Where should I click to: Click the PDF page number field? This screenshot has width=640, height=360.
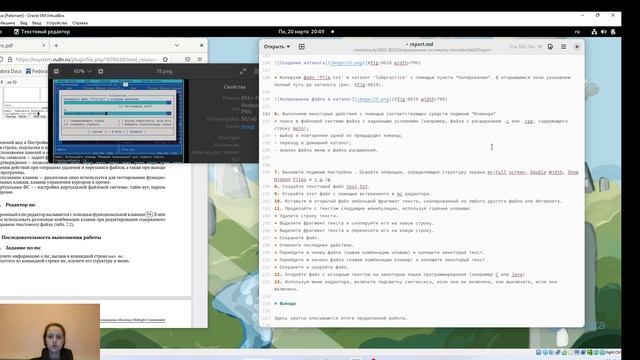(x=2, y=82)
